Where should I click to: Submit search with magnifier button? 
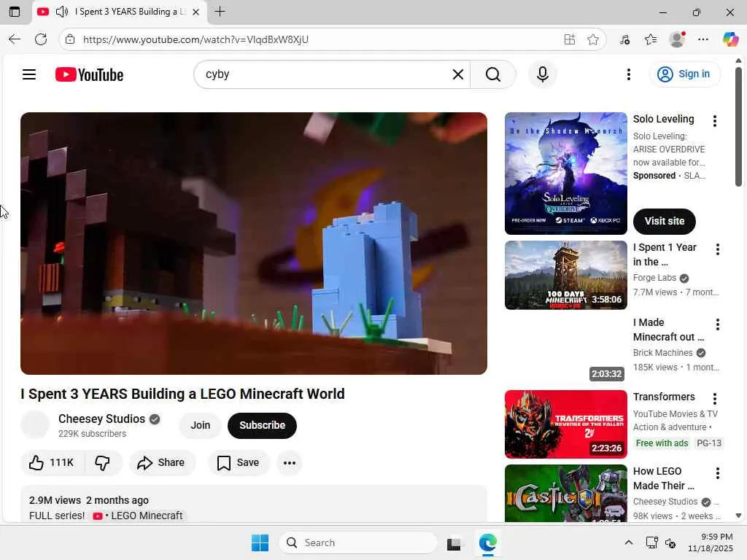(x=493, y=74)
